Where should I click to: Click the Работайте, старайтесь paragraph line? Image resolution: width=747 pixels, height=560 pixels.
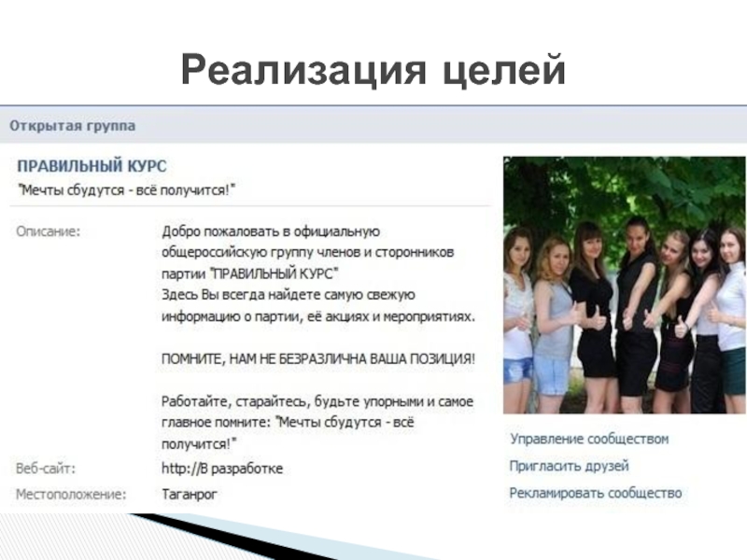[x=317, y=401]
